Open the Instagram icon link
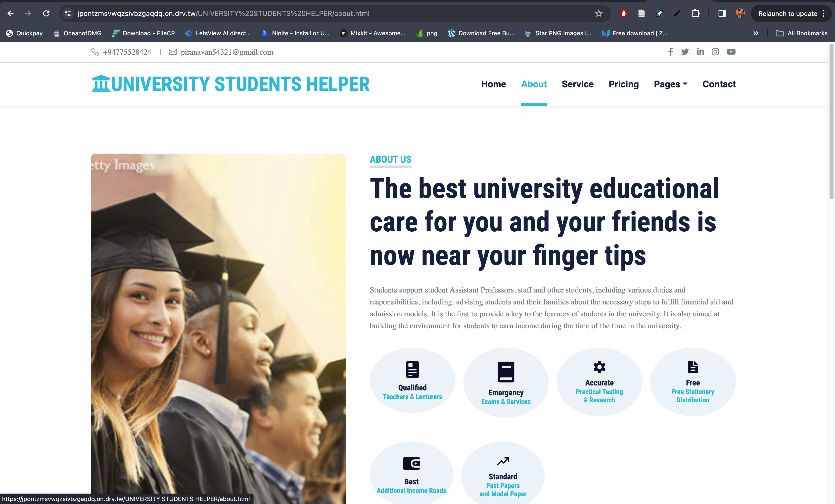 715,52
